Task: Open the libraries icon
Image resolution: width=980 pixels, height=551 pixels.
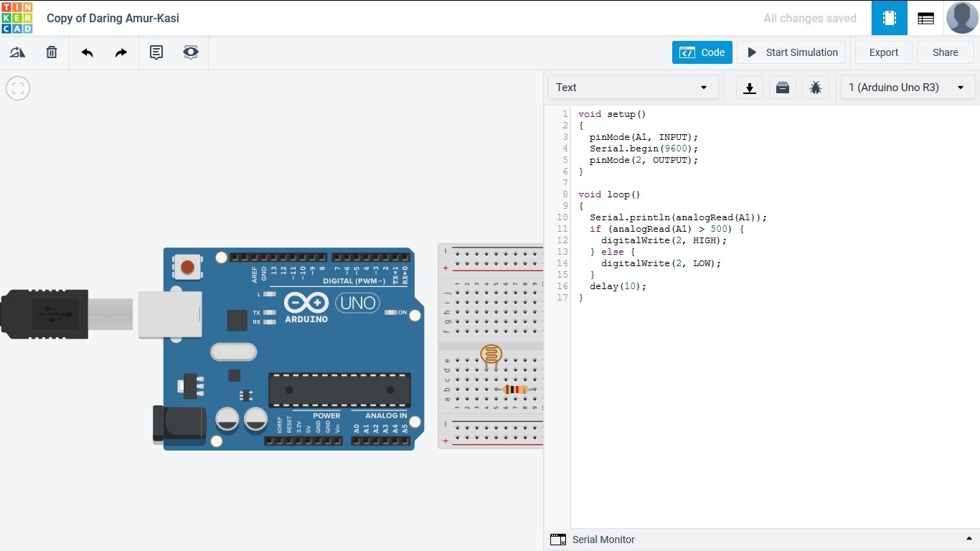Action: tap(783, 88)
